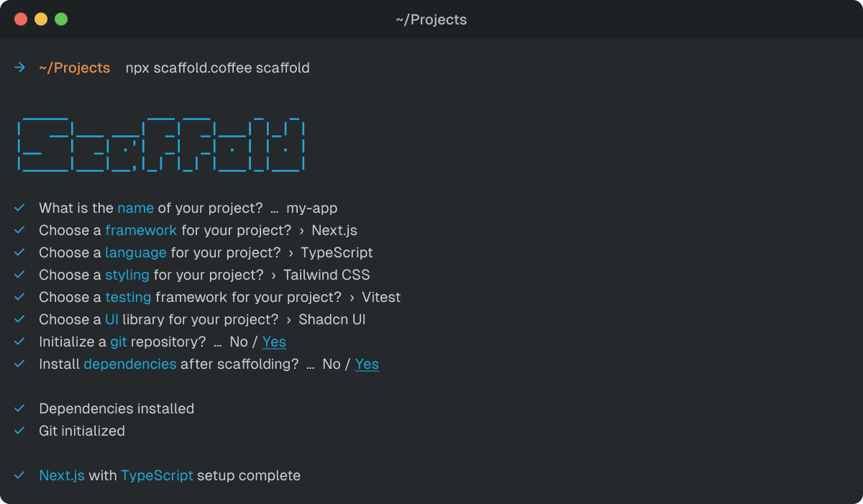The width and height of the screenshot is (863, 504).
Task: Click the blue prompt arrow before ~/Projects
Action: 19,68
